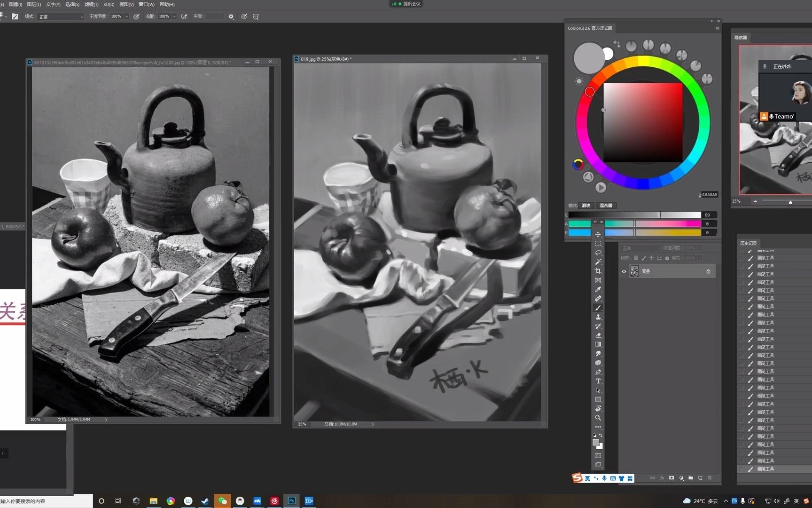Expand the opacity 100% dropdown arrow

click(x=126, y=16)
